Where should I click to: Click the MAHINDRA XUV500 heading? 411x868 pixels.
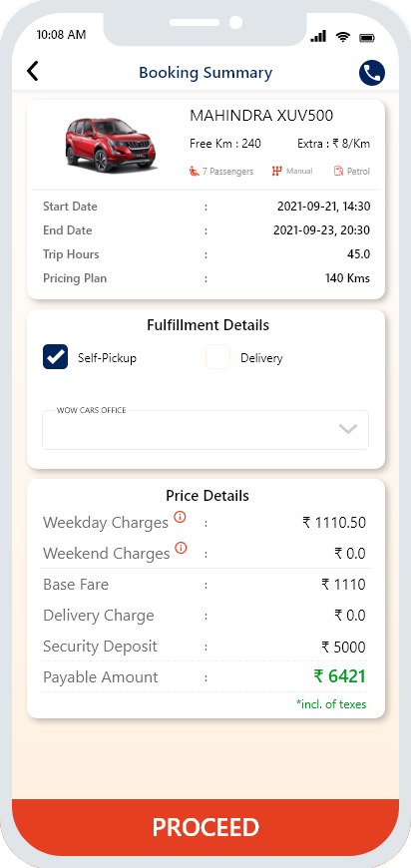coord(261,116)
